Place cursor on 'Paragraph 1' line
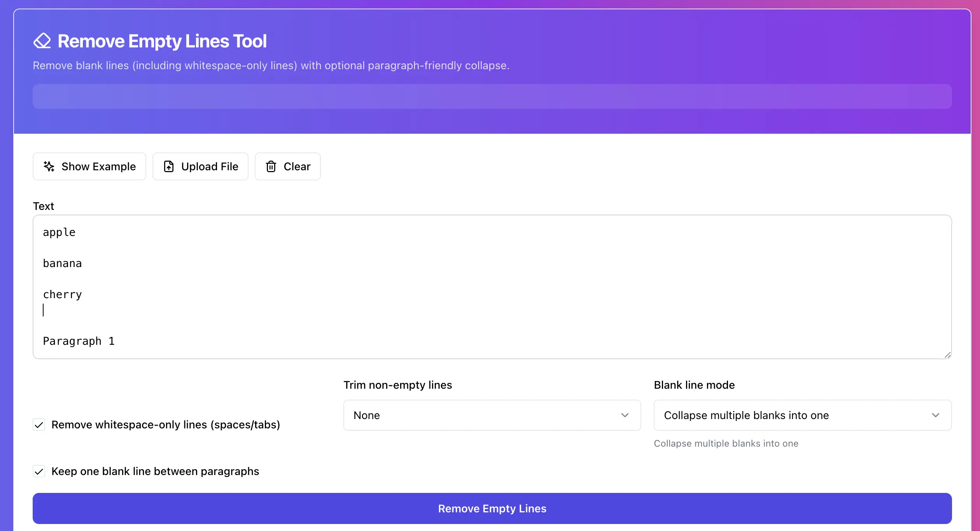The height and width of the screenshot is (531, 980). pyautogui.click(x=79, y=341)
